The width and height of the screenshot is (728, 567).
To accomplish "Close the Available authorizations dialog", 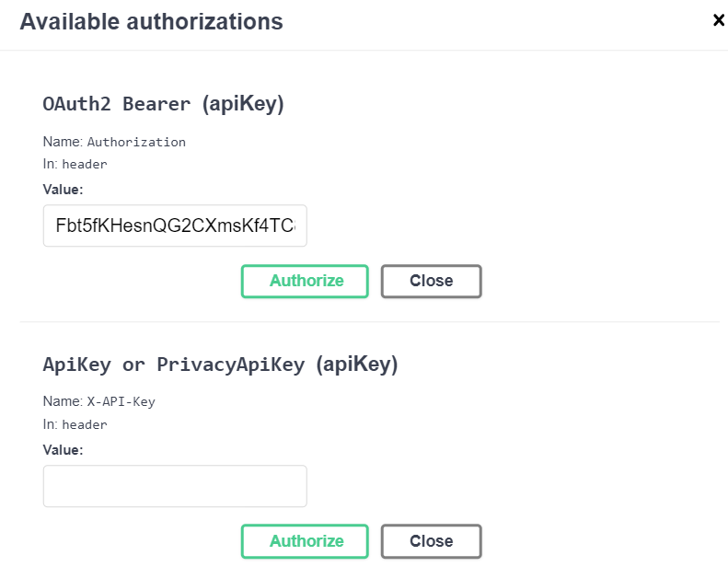I will pyautogui.click(x=719, y=20).
